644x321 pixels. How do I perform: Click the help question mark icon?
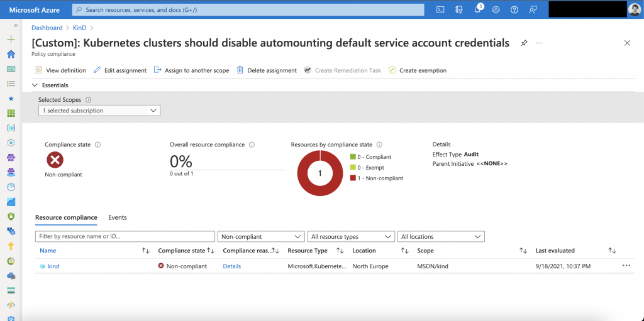coord(514,9)
